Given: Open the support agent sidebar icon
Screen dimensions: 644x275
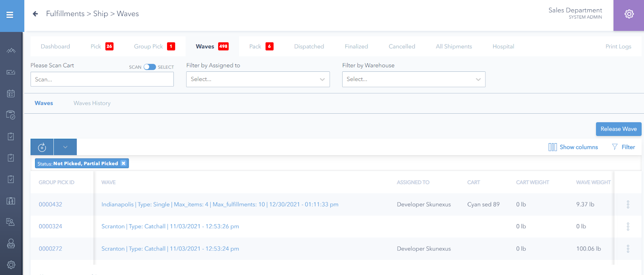Looking at the screenshot, I should (11, 244).
